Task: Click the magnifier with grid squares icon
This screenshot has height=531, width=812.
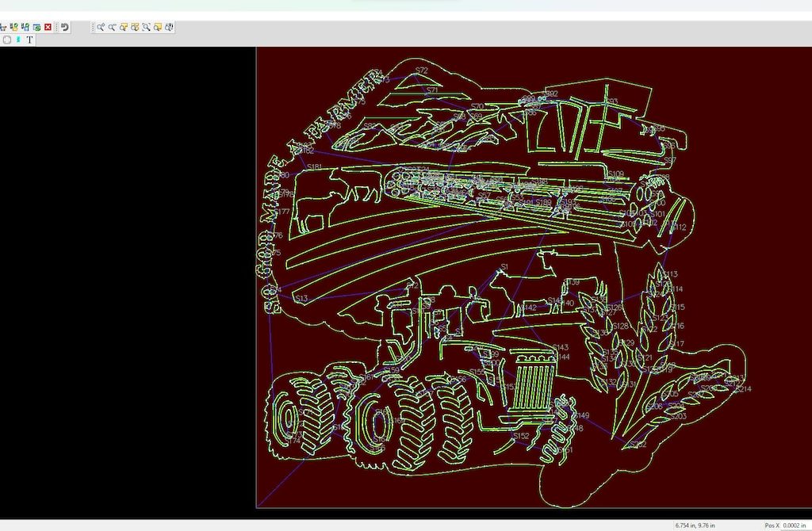Action: pyautogui.click(x=136, y=27)
